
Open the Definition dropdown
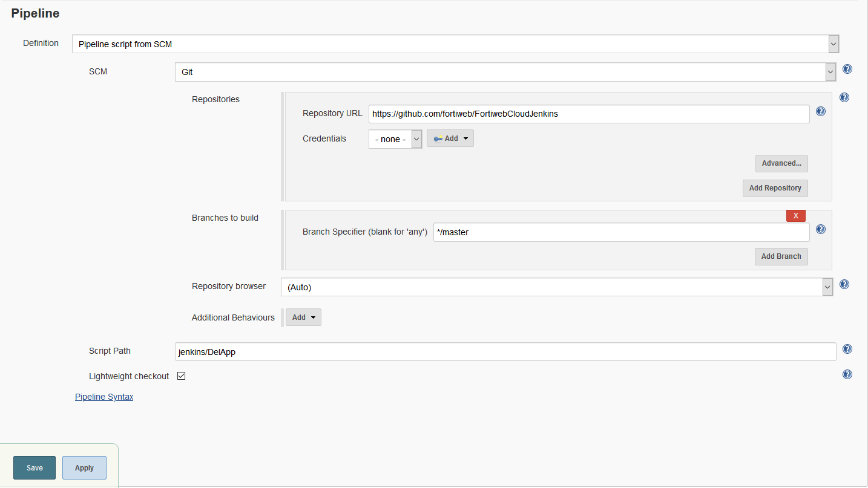[x=455, y=44]
